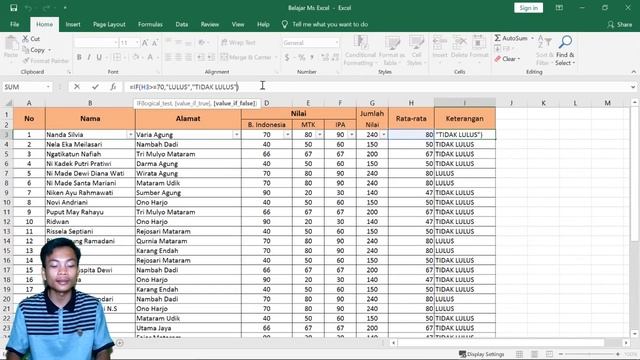Click the Insert Function fx button
This screenshot has height=360, width=640.
pyautogui.click(x=113, y=87)
